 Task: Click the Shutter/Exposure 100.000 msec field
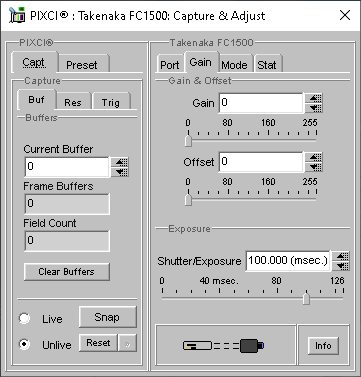[x=288, y=261]
